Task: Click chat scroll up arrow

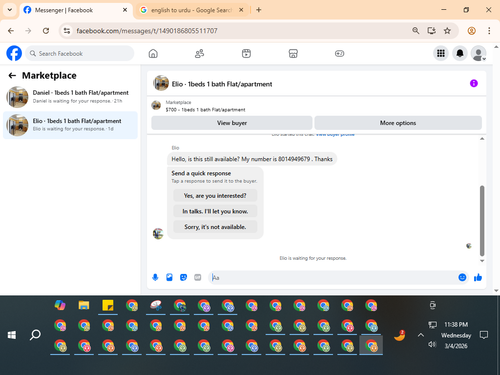Action: coord(482,139)
